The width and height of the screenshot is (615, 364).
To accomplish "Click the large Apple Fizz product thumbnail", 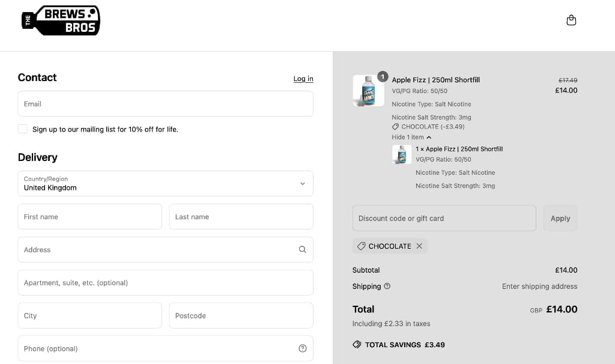I will coord(368,91).
